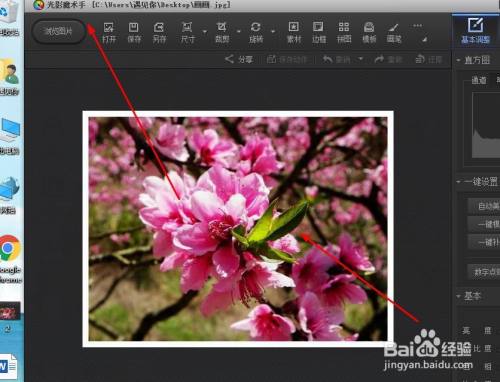Open the computer icon on the desktop
500x382 pixels.
coord(10,137)
